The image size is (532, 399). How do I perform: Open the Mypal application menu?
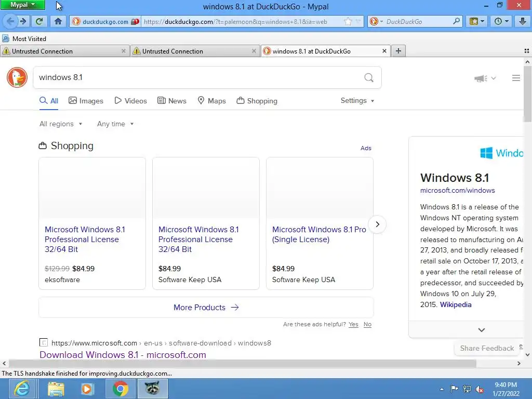[x=23, y=5]
